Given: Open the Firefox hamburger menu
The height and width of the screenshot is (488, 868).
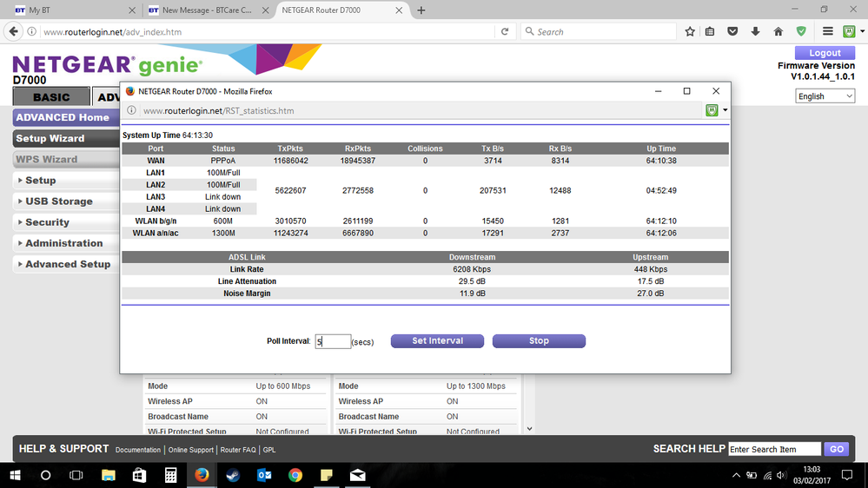Looking at the screenshot, I should pyautogui.click(x=827, y=31).
